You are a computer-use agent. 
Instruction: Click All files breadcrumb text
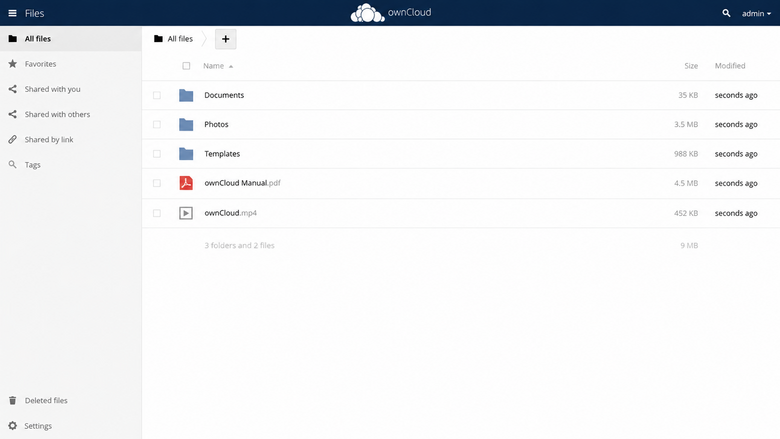click(180, 39)
